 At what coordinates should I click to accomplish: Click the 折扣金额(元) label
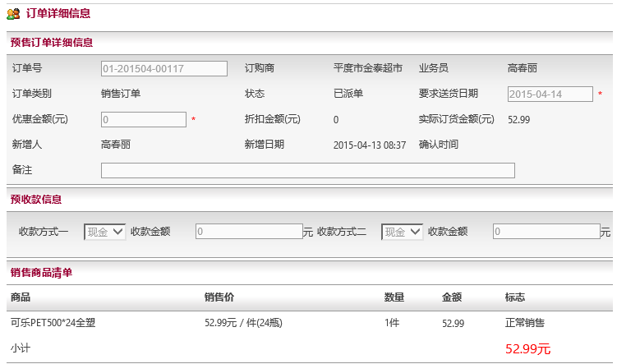(272, 119)
